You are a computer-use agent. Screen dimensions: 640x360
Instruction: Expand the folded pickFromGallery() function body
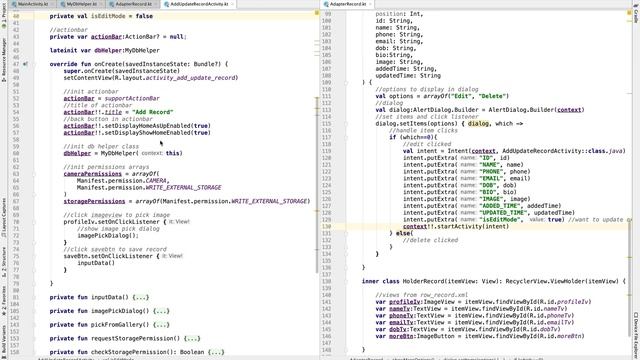161,325
